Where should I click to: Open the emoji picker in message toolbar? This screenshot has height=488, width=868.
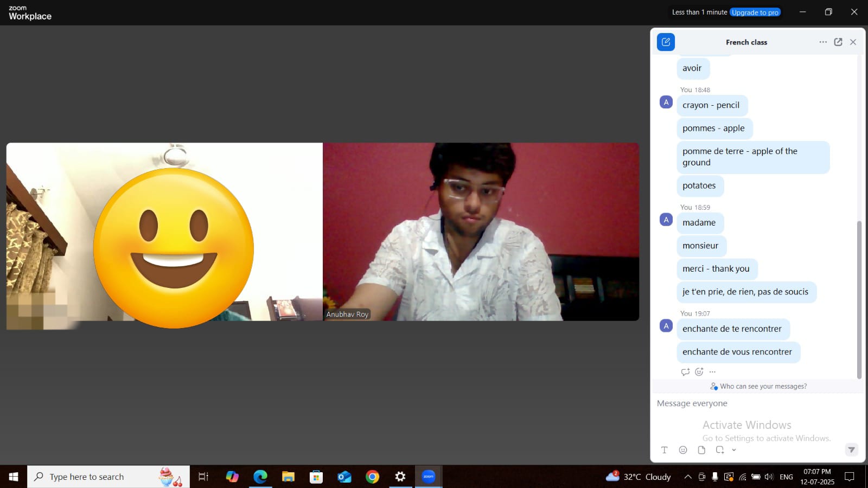pos(683,450)
